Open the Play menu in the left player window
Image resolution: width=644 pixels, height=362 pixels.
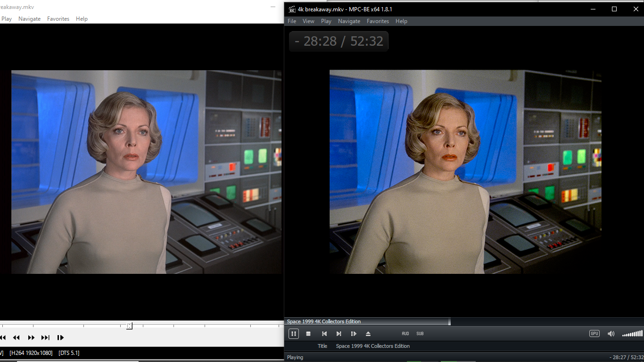click(7, 19)
